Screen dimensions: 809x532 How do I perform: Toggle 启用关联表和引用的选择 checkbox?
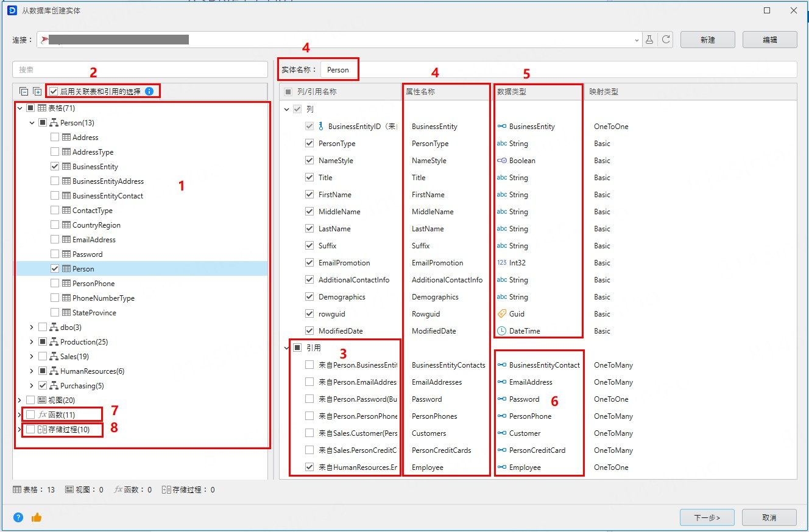point(54,91)
